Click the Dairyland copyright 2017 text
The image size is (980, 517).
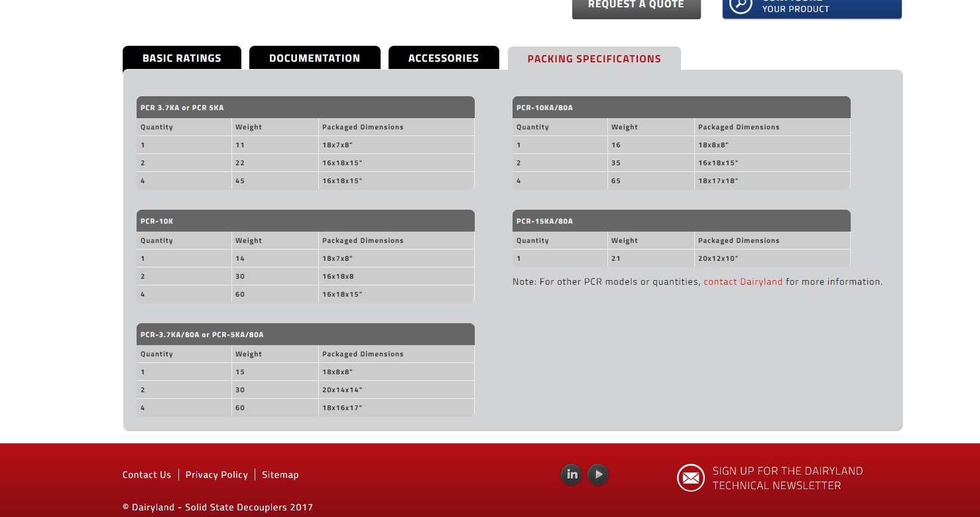pyautogui.click(x=217, y=507)
